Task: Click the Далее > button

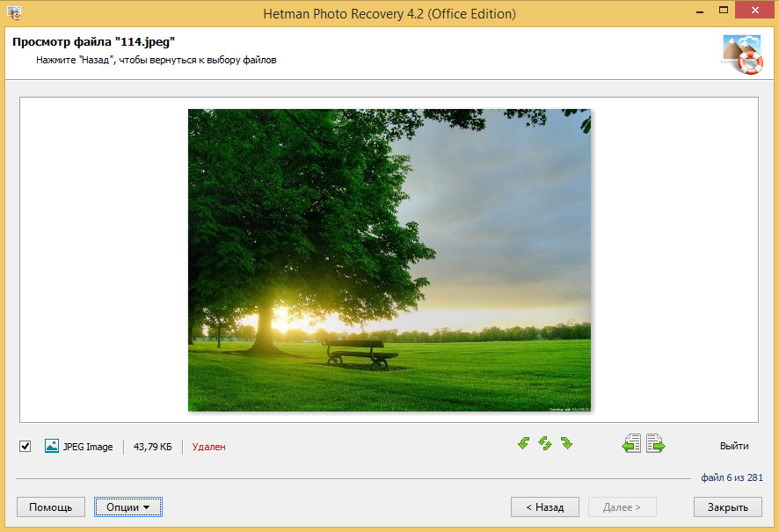Action: [x=622, y=506]
